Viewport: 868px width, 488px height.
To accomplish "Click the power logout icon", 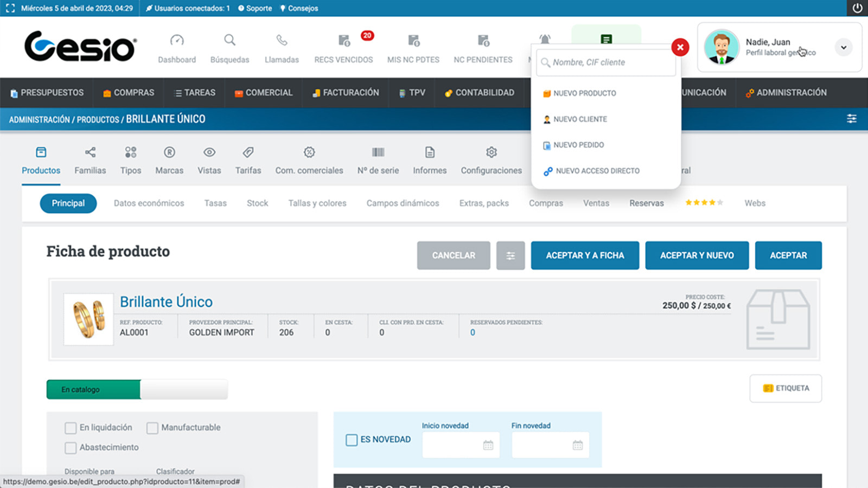I will point(858,8).
